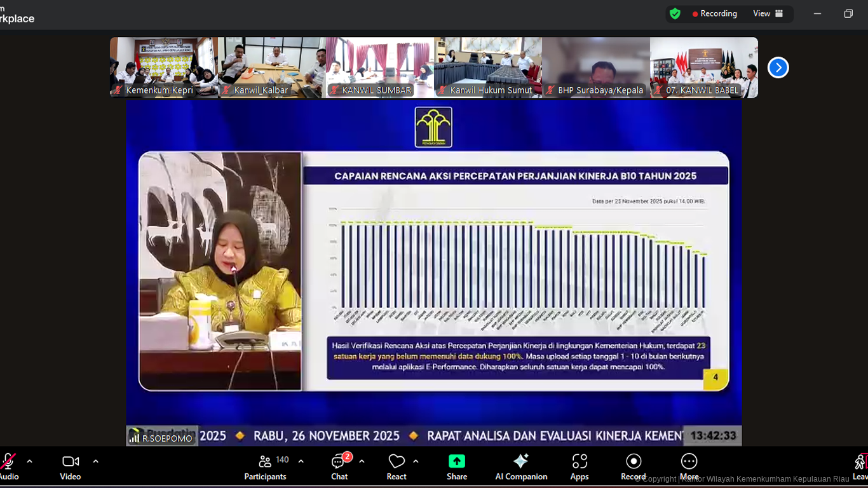Expand the Participants options chevron
The height and width of the screenshot is (488, 868).
click(x=301, y=461)
